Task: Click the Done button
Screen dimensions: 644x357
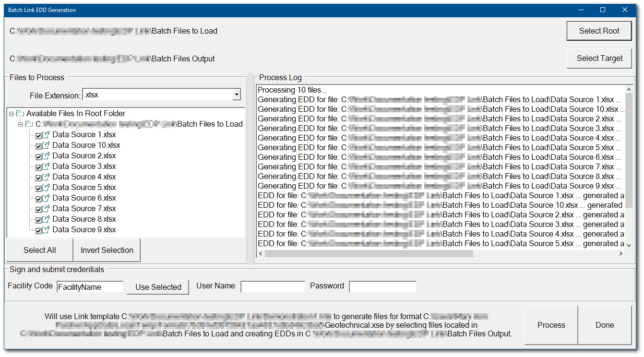Action: point(605,325)
